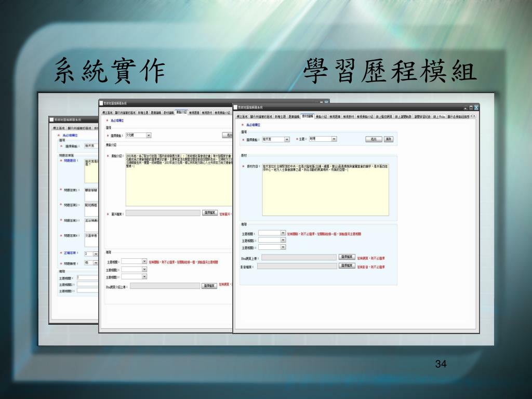The image size is (532, 399).
Task: Expand the 選擇景點 dropdown in the frontmost window
Action: tap(287, 139)
